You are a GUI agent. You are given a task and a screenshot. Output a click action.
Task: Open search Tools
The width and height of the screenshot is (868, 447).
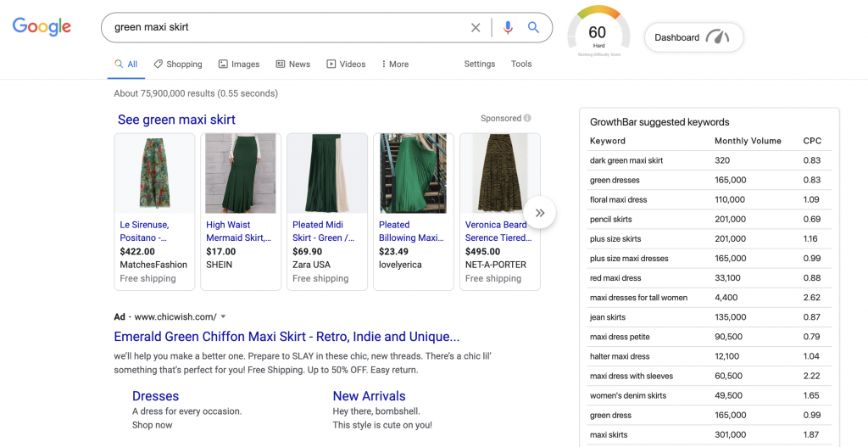(521, 64)
